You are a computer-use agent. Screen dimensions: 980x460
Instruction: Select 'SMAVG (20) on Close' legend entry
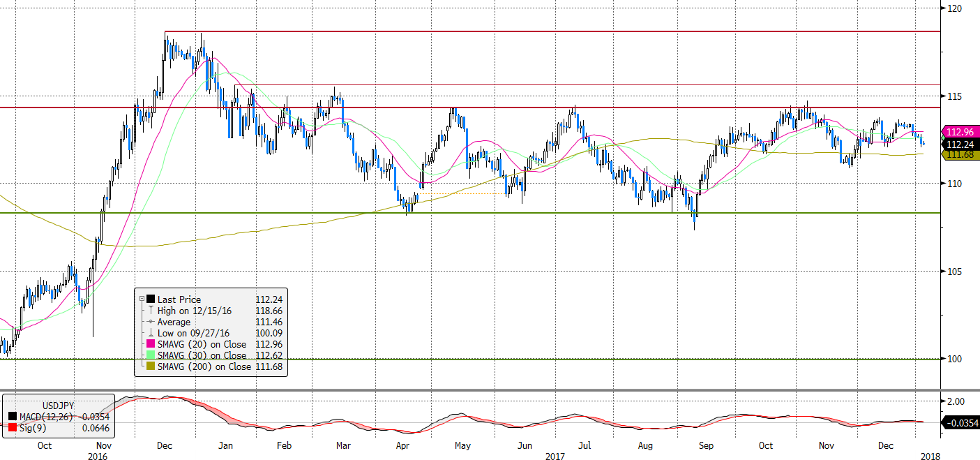click(202, 344)
